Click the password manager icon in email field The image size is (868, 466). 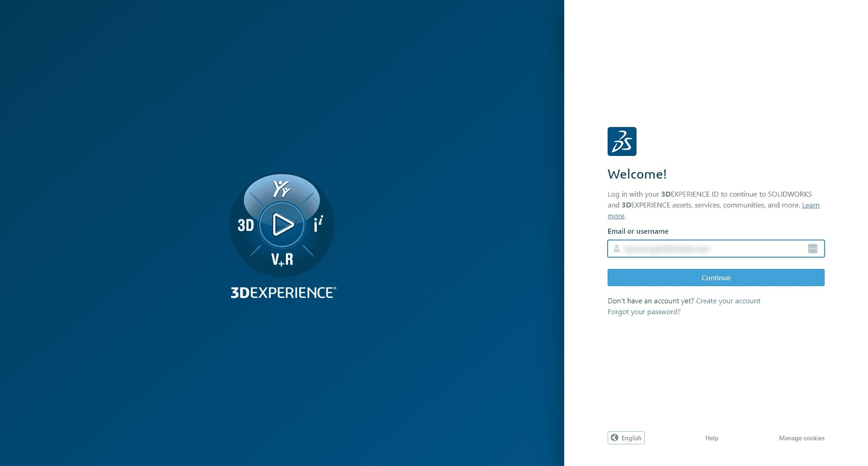[812, 249]
